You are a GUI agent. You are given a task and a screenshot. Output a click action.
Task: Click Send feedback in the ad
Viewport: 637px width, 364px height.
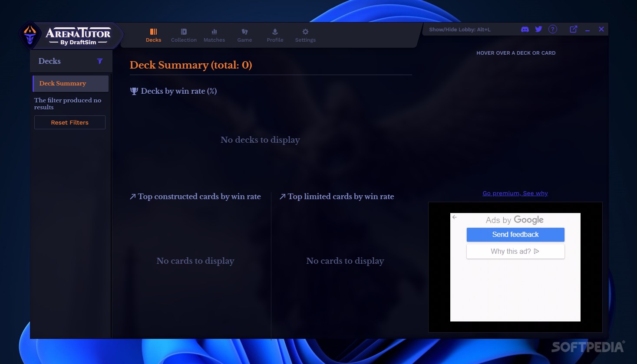(515, 234)
